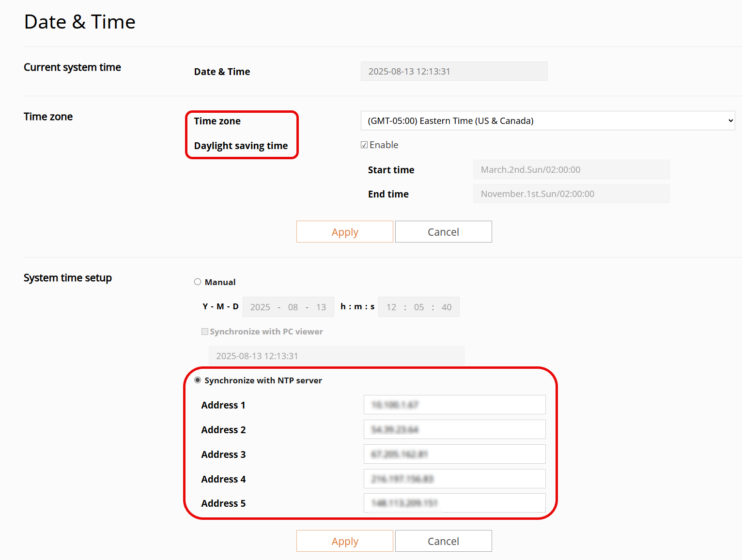Click the daylight saving Start time field
742x560 pixels.
571,169
